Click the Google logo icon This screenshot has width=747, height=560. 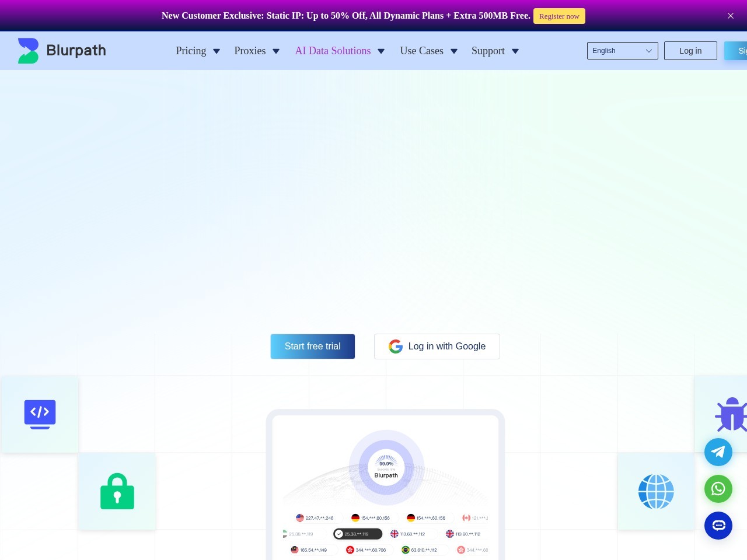tap(396, 346)
